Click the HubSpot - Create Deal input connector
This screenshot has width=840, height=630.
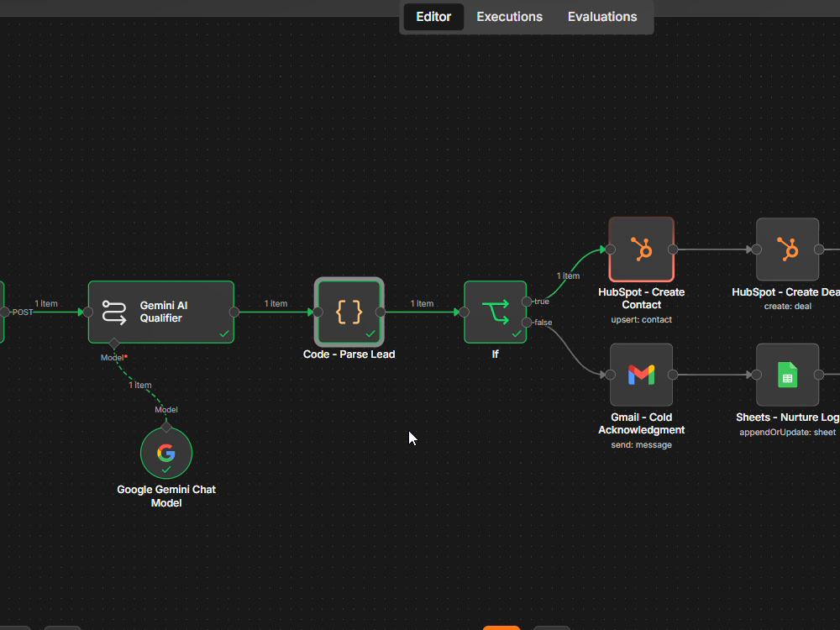pyautogui.click(x=757, y=249)
